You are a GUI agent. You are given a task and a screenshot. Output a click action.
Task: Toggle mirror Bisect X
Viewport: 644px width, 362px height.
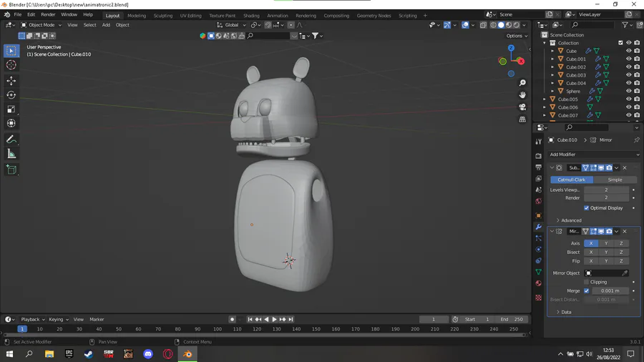591,253
